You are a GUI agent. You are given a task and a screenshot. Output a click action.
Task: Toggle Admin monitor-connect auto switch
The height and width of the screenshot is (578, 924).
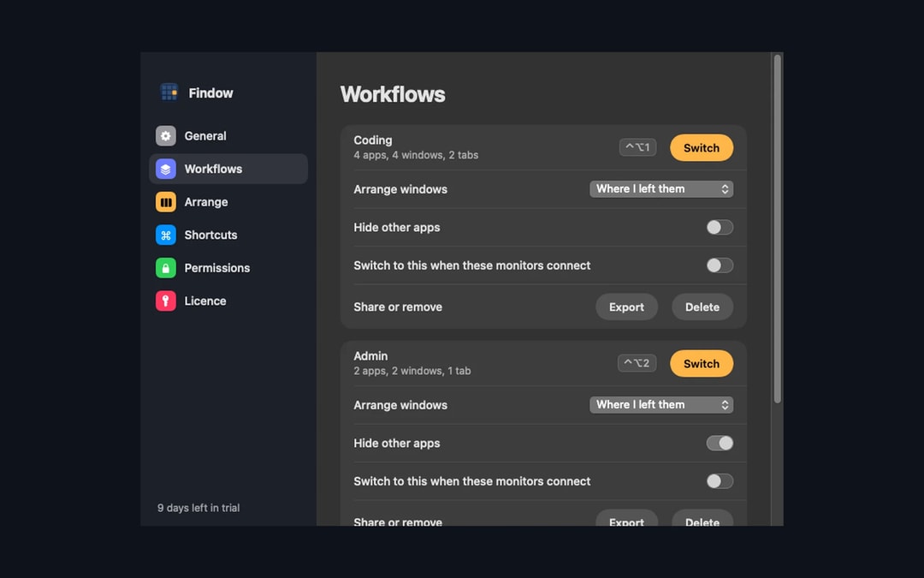tap(720, 481)
